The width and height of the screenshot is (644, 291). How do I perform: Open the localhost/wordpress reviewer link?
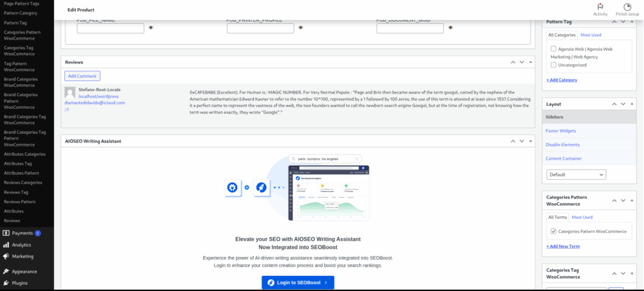tap(99, 96)
